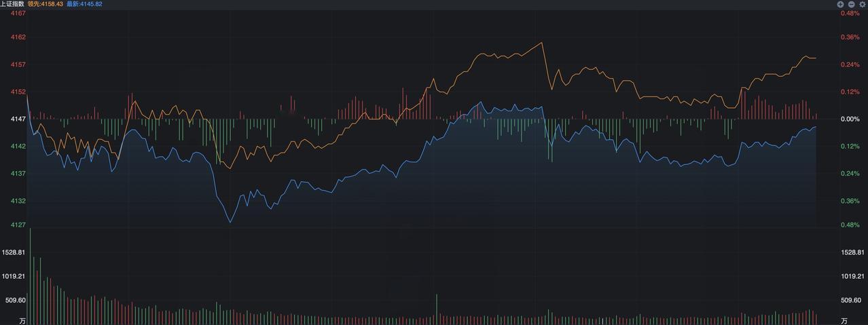Image resolution: width=868 pixels, height=325 pixels.
Task: Click the tallest green opening volume bar
Action: click(31, 277)
